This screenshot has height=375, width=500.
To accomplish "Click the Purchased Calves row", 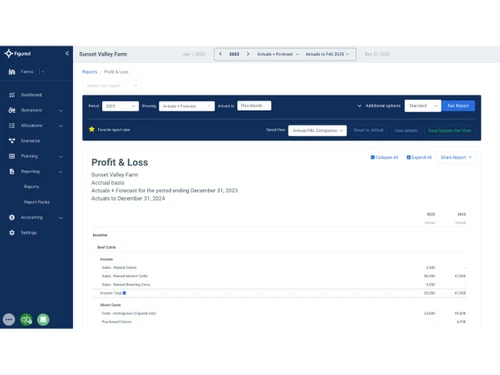I will coord(280,322).
